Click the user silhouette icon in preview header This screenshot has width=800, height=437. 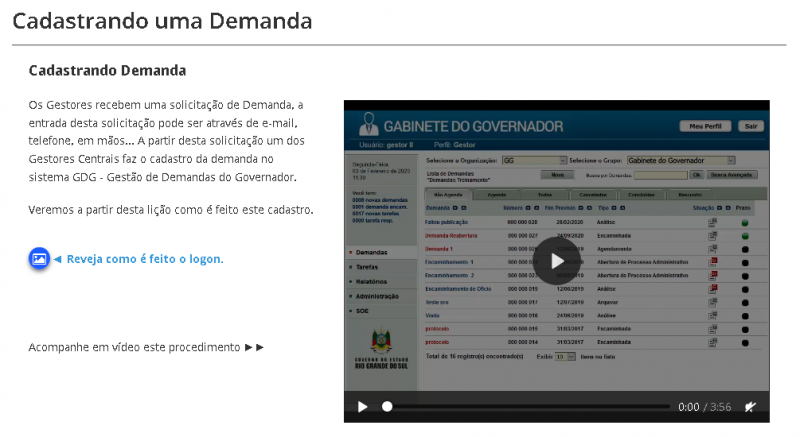368,124
